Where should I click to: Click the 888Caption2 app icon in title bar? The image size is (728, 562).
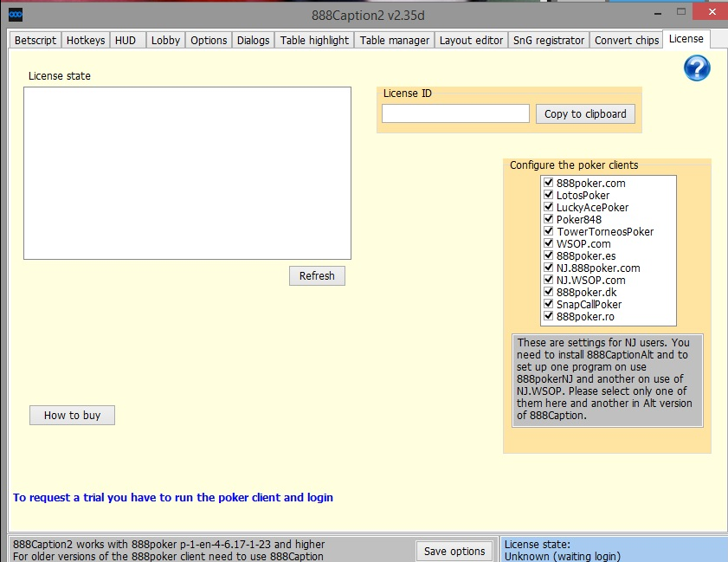point(16,15)
